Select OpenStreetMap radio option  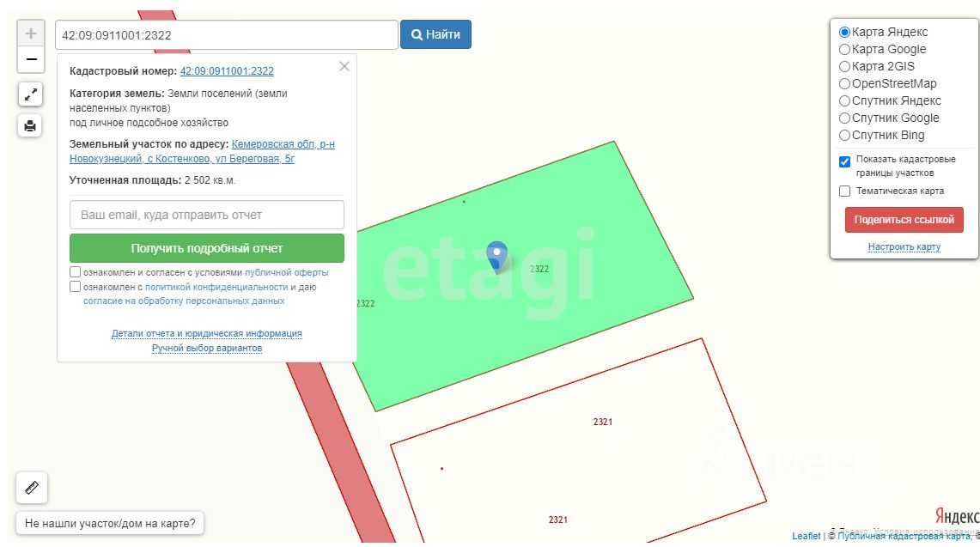[844, 84]
